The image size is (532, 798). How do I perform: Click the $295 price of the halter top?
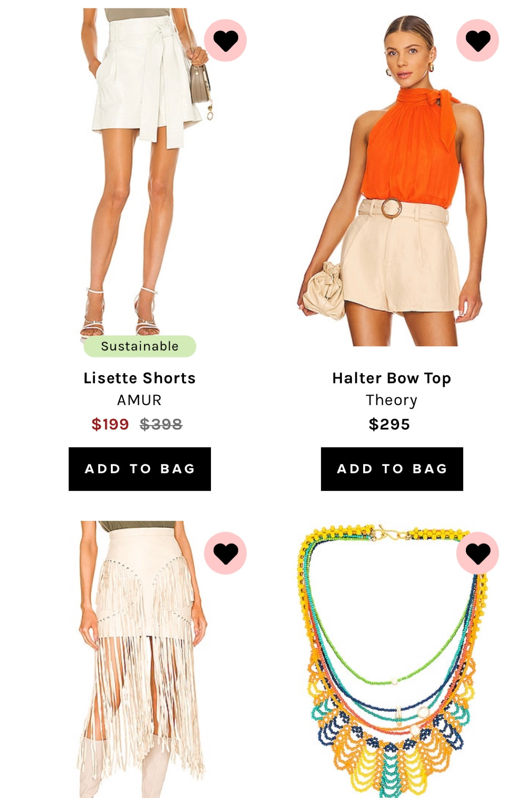[x=389, y=424]
